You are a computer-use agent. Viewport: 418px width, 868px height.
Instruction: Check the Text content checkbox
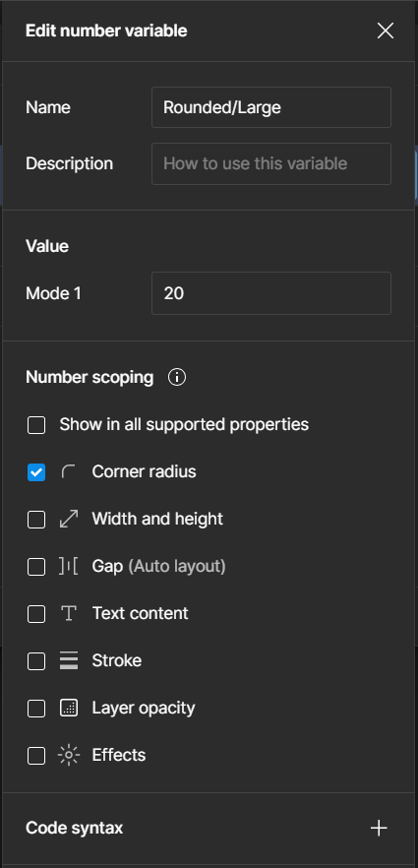coord(36,613)
